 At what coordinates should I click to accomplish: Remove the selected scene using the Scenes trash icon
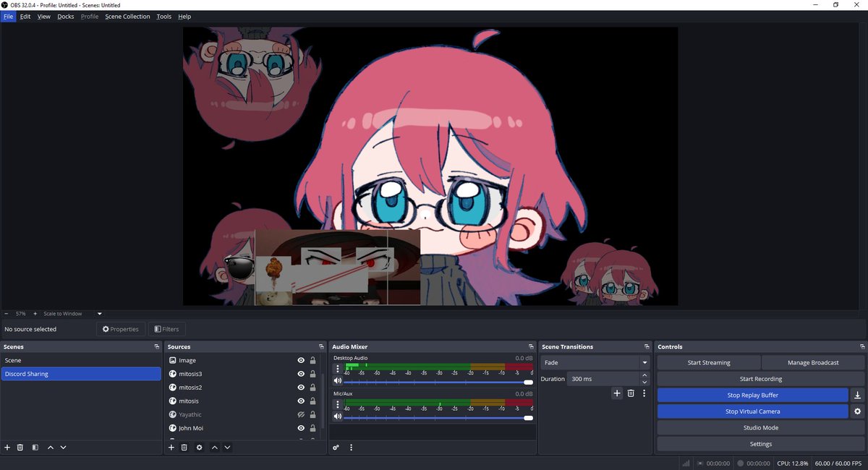pos(20,448)
